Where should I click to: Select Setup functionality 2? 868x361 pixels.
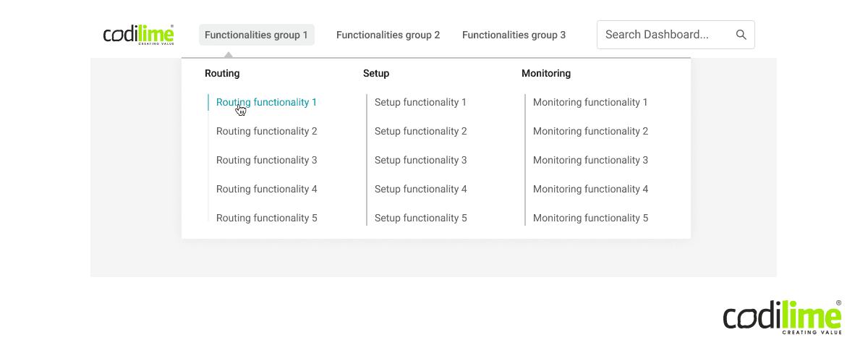tap(420, 132)
